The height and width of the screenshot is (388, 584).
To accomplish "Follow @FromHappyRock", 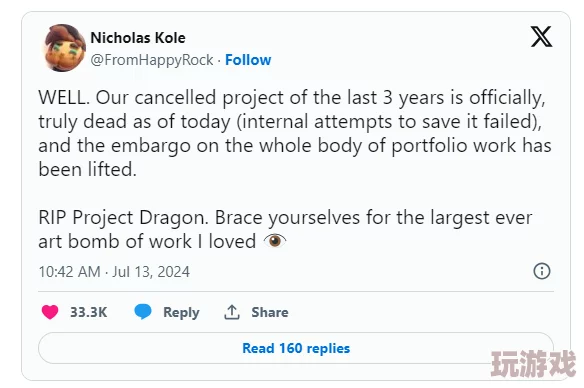I will point(248,60).
